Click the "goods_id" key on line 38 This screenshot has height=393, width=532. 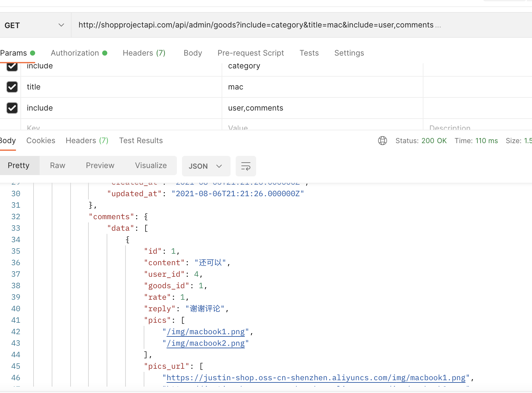[167, 286]
